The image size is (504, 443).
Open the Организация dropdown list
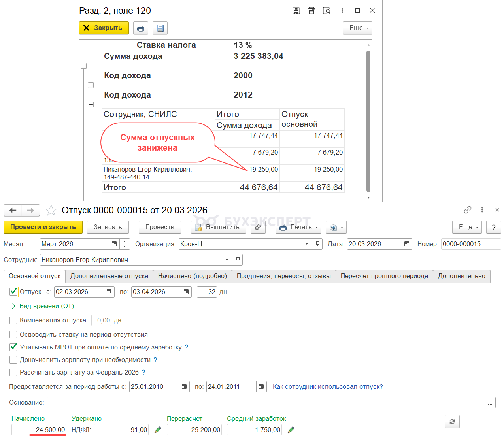point(307,244)
